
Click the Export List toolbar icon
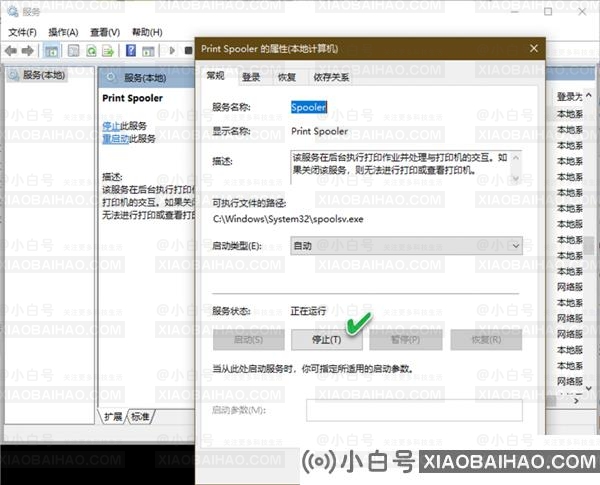pyautogui.click(x=108, y=51)
